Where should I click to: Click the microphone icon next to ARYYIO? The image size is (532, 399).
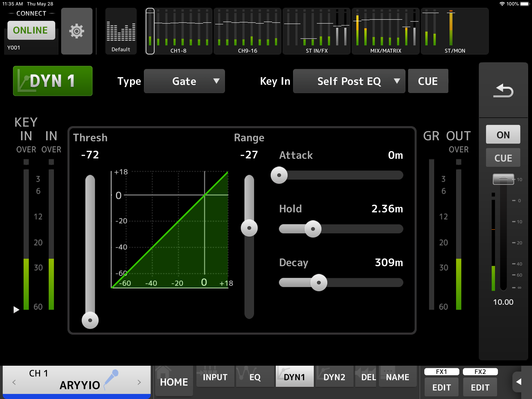[111, 379]
